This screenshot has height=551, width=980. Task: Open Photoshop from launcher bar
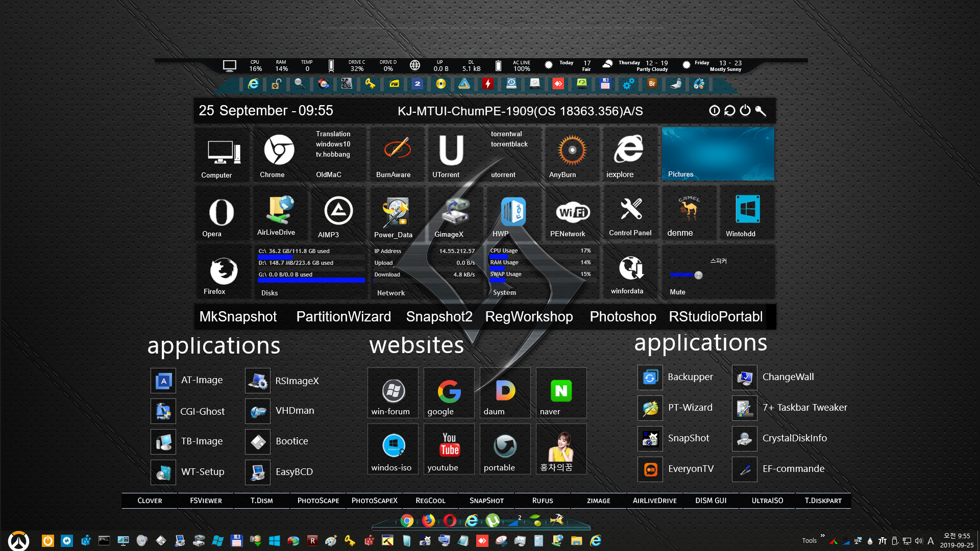[623, 317]
